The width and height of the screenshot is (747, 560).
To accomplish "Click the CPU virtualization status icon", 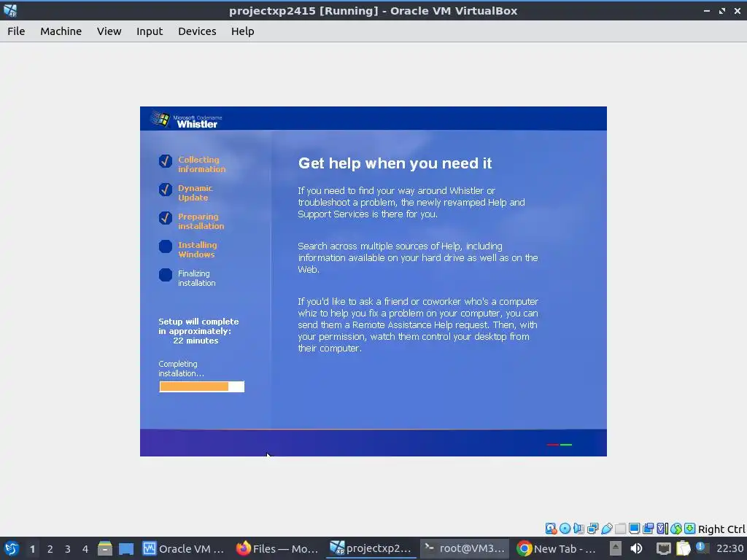I will [662, 529].
